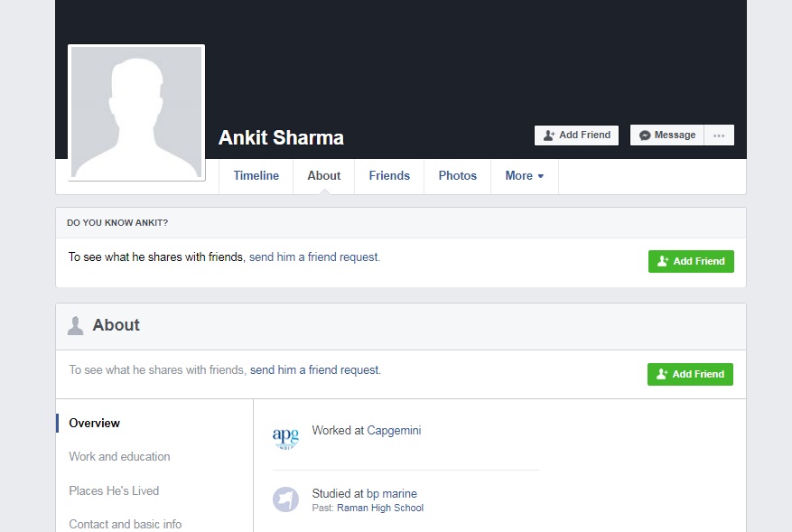Screen dimensions: 792x532
Task: Select the About tab
Action: coord(324,176)
